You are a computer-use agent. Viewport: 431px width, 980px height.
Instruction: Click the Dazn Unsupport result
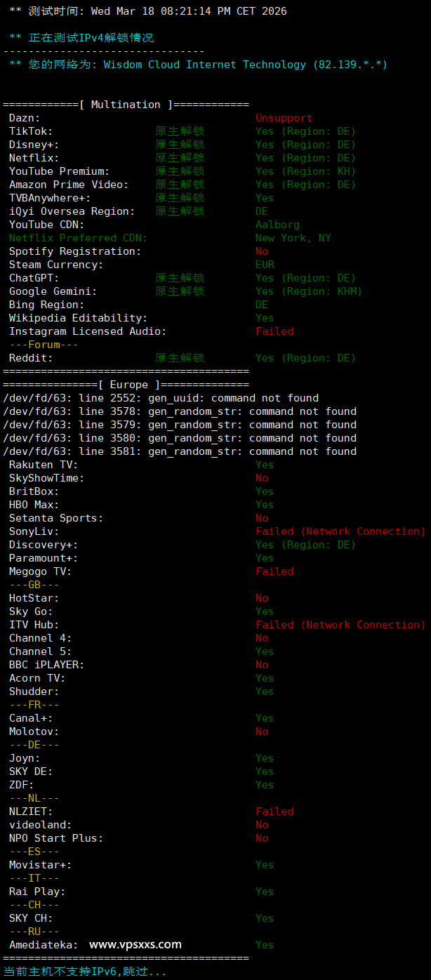[284, 118]
